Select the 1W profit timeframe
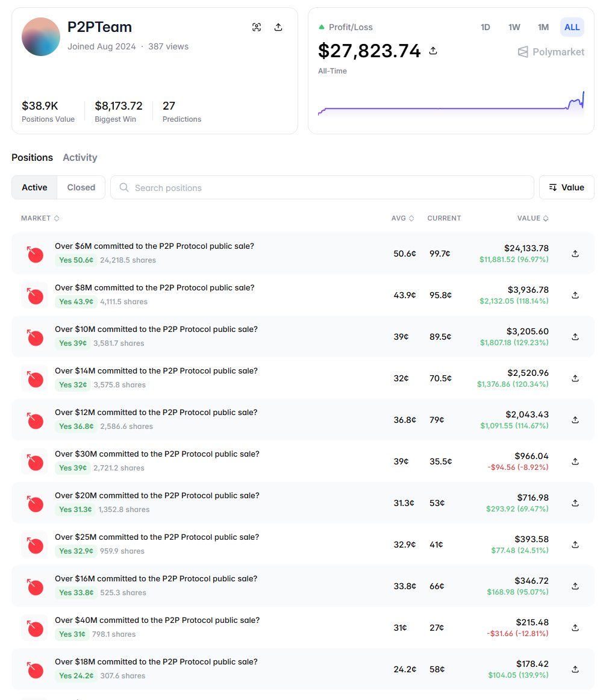Screen dimensions: 609x700 point(514,27)
